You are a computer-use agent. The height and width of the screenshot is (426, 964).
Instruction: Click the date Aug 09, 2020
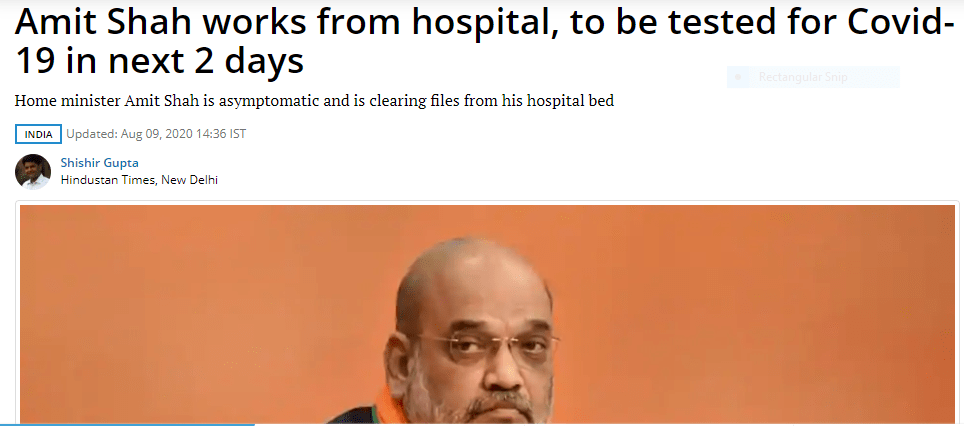[x=157, y=134]
